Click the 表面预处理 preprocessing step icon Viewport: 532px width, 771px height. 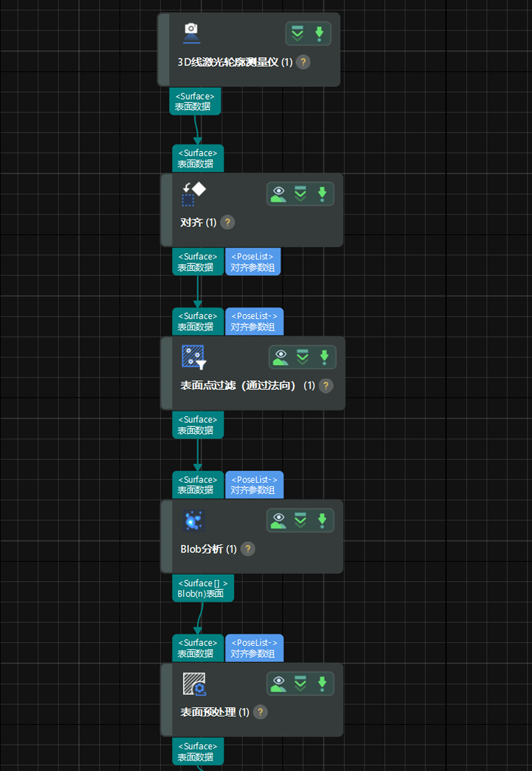(x=194, y=684)
